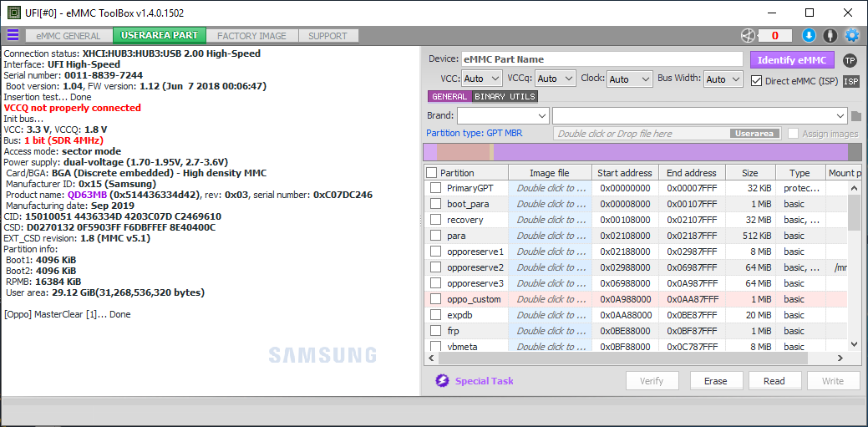Click the Type column header
Image resolution: width=868 pixels, height=427 pixels.
(x=799, y=173)
